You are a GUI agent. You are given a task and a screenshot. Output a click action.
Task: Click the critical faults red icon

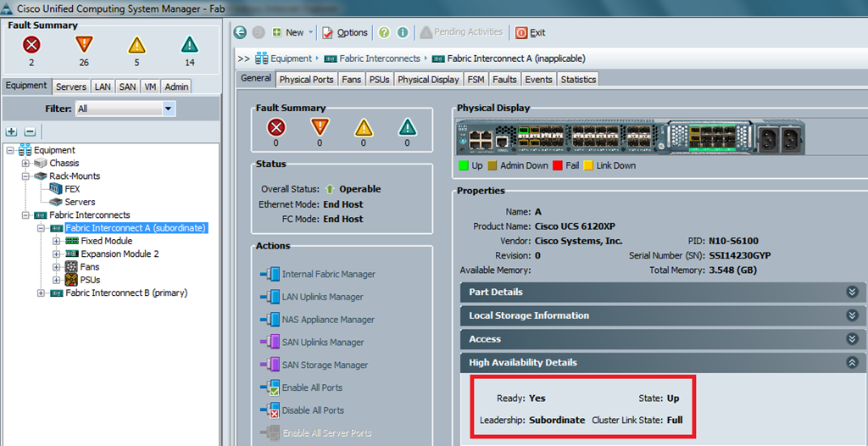(32, 45)
